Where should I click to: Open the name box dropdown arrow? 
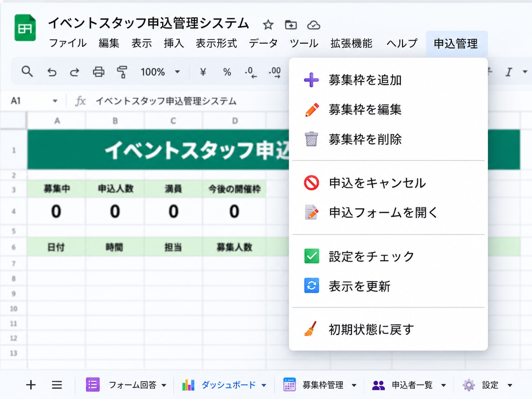pos(55,101)
